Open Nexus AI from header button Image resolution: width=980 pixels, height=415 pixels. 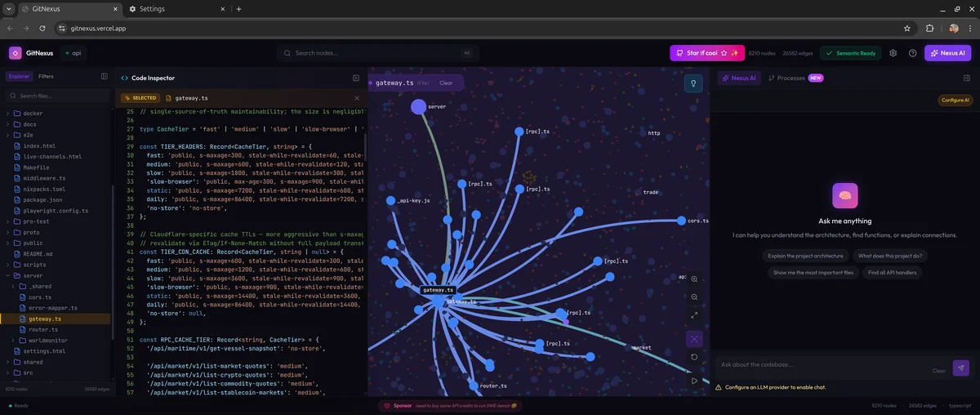click(x=947, y=53)
